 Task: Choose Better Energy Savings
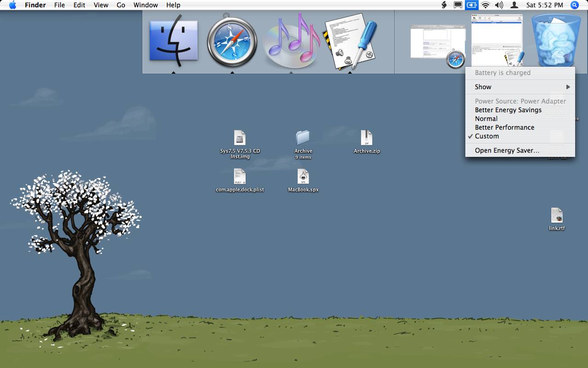520,110
